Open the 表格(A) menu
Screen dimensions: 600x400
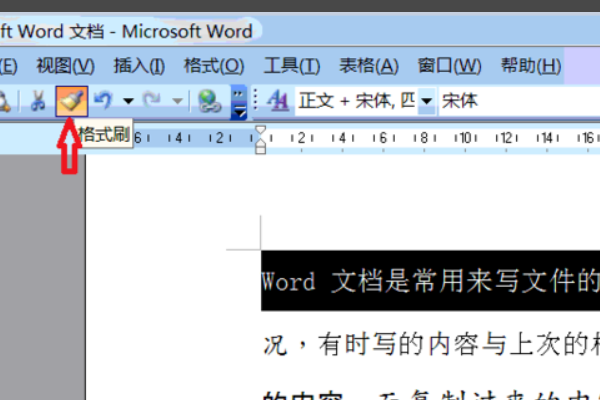pyautogui.click(x=369, y=66)
